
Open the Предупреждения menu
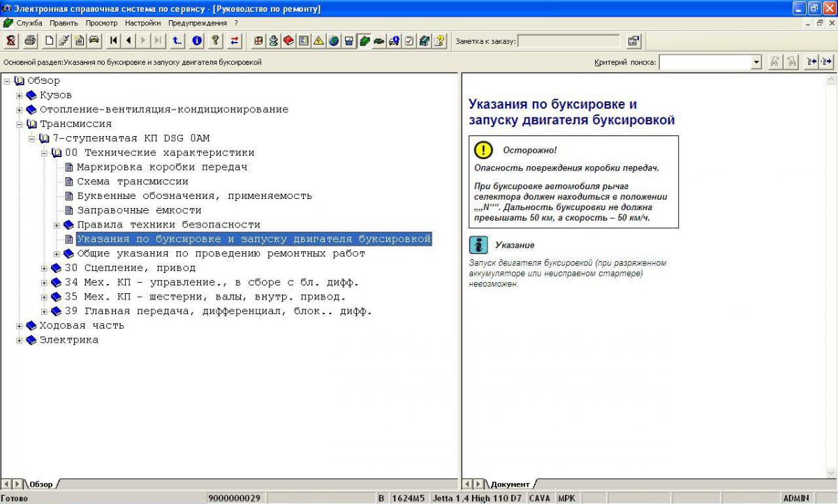[199, 23]
